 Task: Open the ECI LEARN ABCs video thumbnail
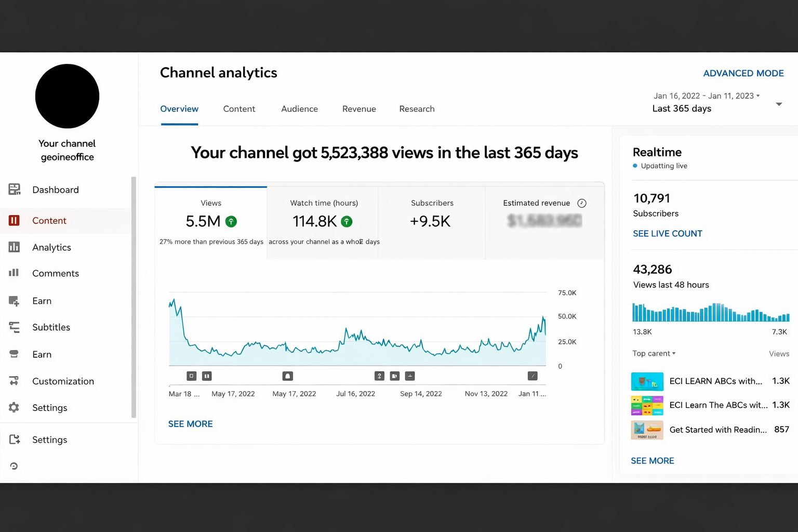[x=647, y=381]
